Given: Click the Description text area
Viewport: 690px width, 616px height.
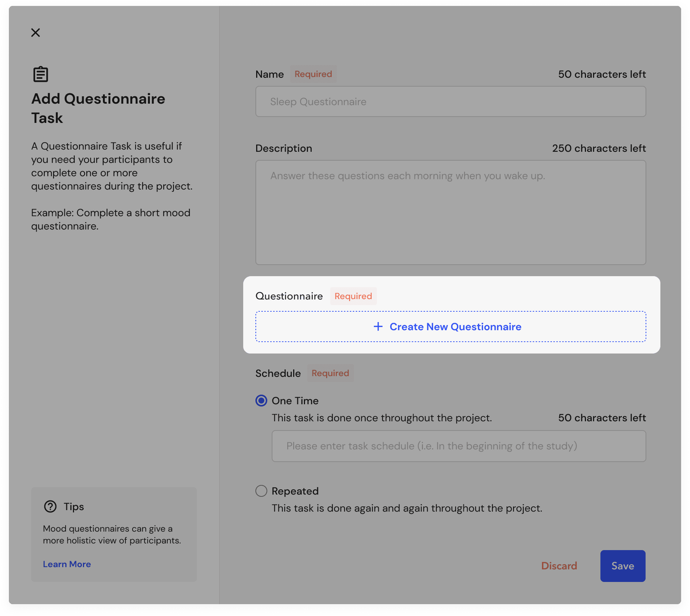Looking at the screenshot, I should click(x=450, y=212).
